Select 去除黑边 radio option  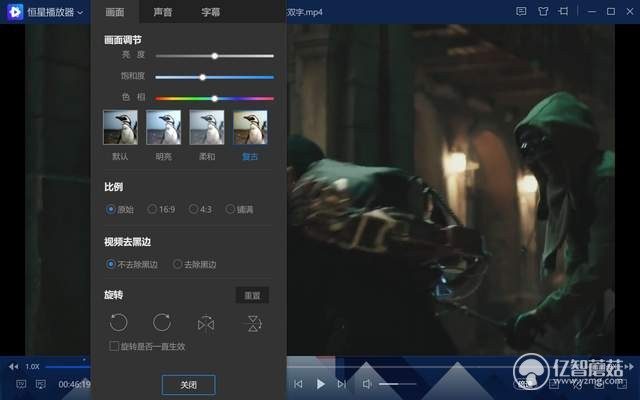[195, 264]
